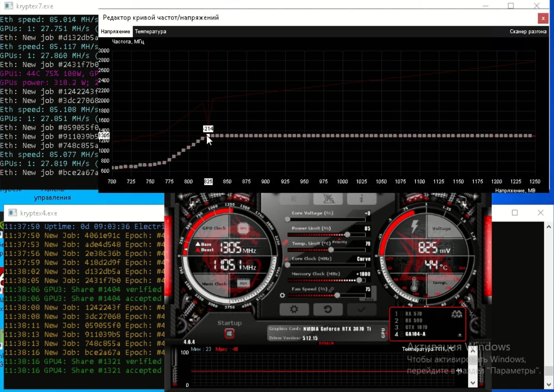This screenshot has width=554, height=392.
Task: Open Сканер разгона in the curve editor
Action: coord(528,32)
